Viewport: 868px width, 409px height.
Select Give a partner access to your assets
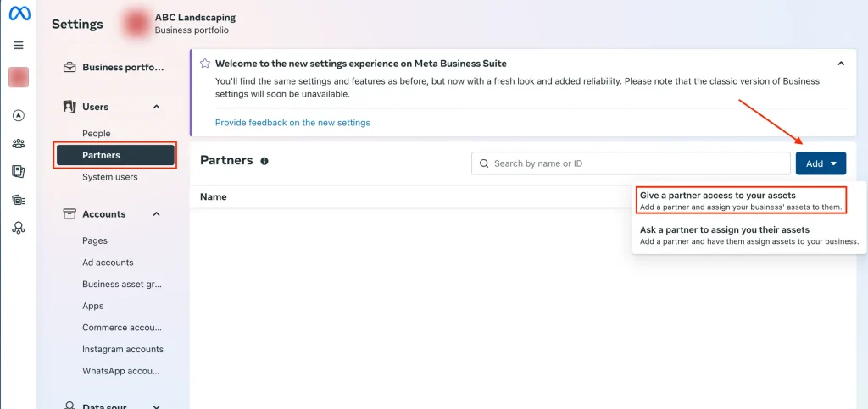[741, 202]
